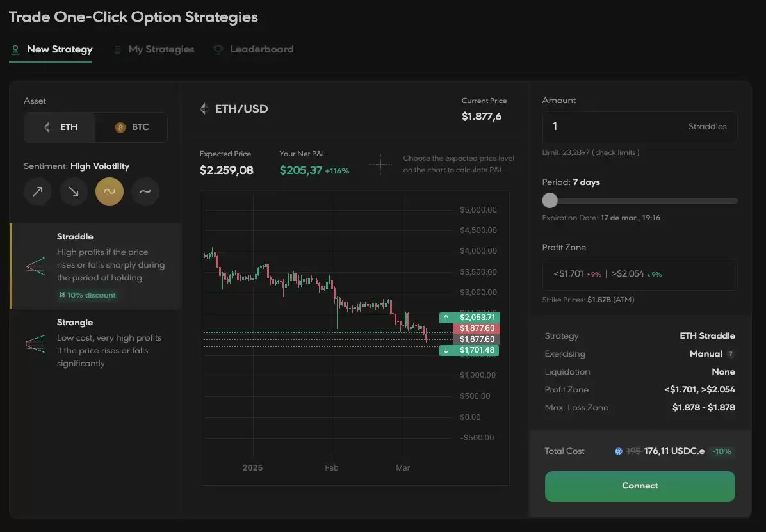Select the Straddle strategy card
Viewport: 766px width, 532px height.
point(96,266)
